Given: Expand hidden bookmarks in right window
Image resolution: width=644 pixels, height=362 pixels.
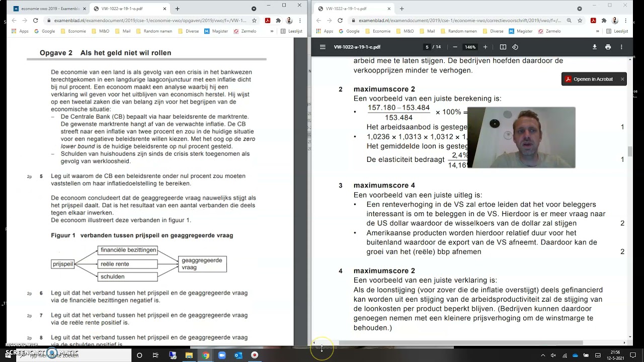Looking at the screenshot, I should click(x=598, y=31).
